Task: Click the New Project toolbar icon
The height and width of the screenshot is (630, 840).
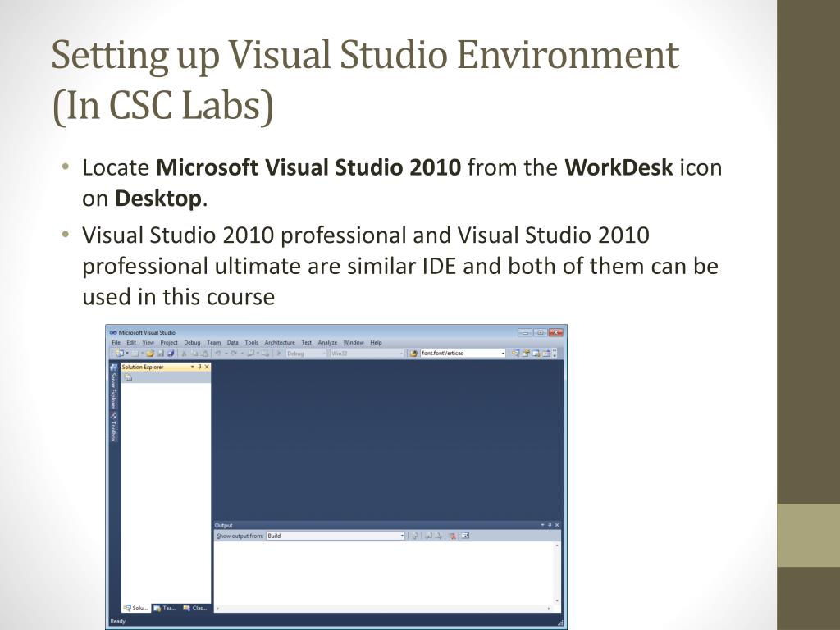Action: [x=119, y=354]
